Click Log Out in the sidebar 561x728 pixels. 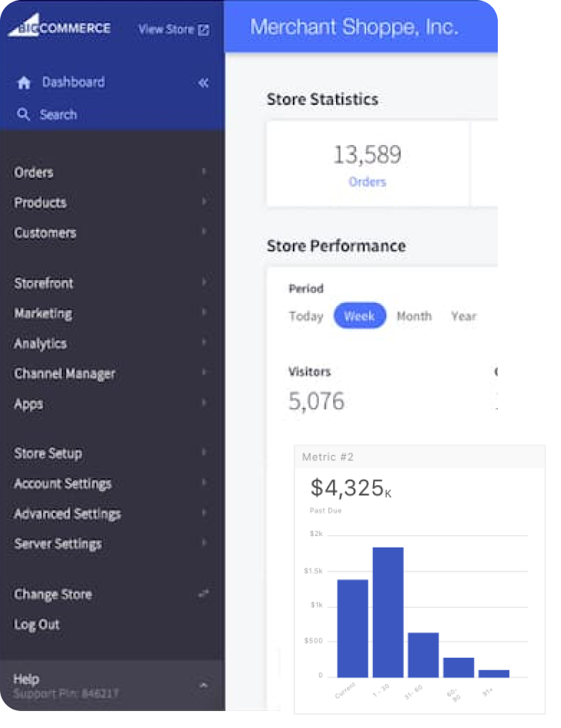[x=37, y=624]
